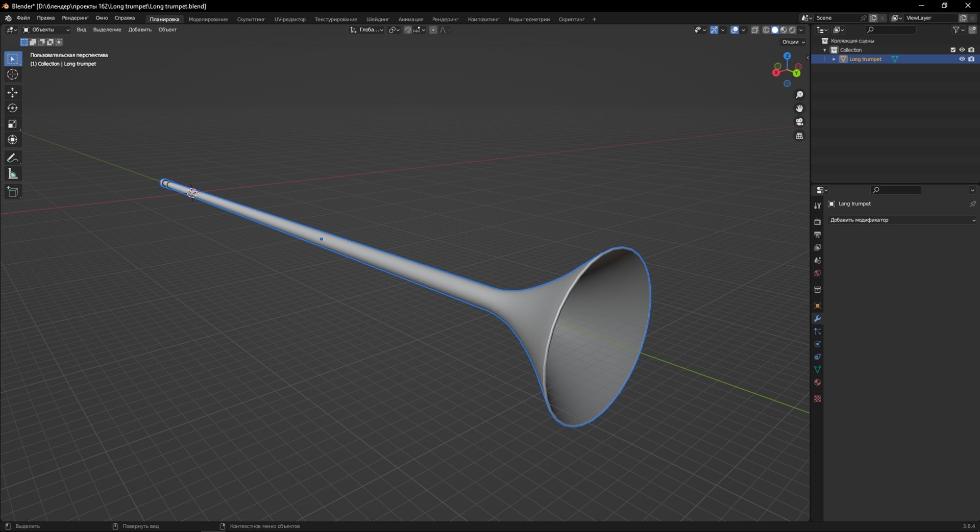
Task: Toggle proportional editing in header
Action: point(433,30)
